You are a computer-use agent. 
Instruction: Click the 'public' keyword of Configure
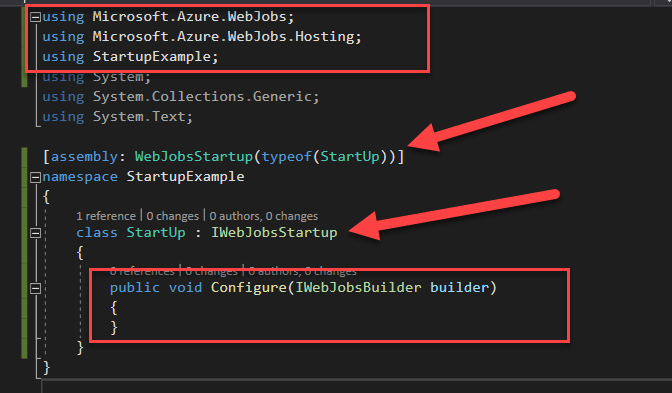135,287
